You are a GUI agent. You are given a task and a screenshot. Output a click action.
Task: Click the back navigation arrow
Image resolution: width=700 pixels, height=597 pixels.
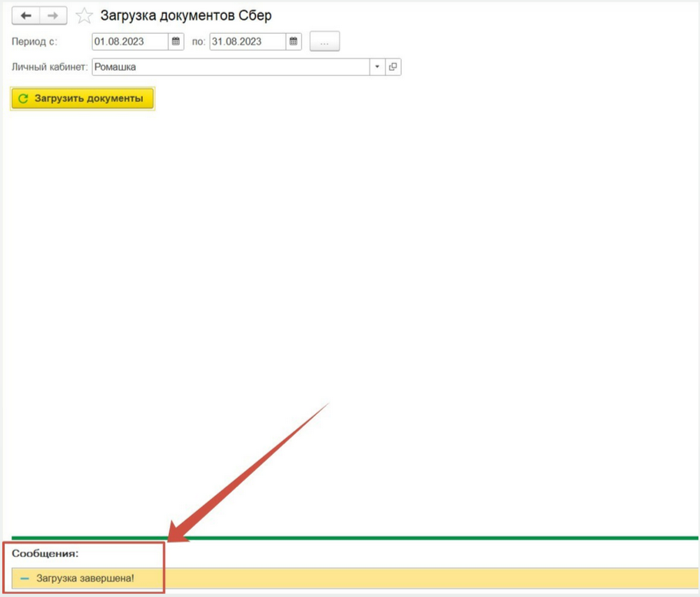pyautogui.click(x=25, y=16)
